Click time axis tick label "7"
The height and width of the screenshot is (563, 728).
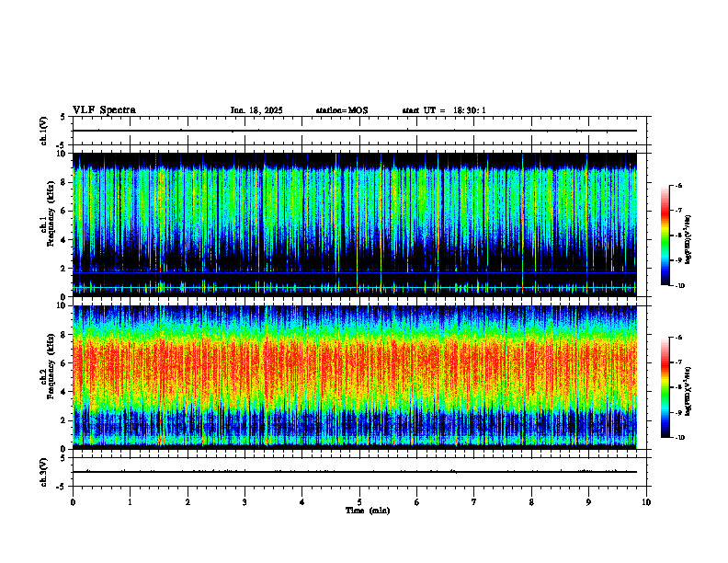pyautogui.click(x=474, y=502)
